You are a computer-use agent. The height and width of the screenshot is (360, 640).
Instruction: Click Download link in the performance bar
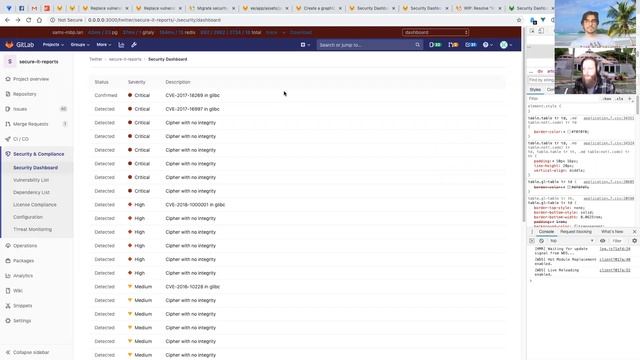click(x=300, y=32)
